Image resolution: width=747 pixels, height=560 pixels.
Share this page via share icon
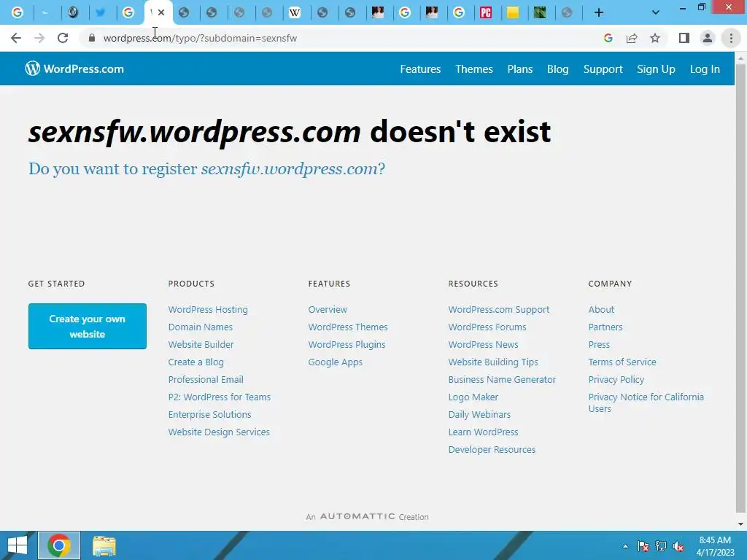(632, 38)
